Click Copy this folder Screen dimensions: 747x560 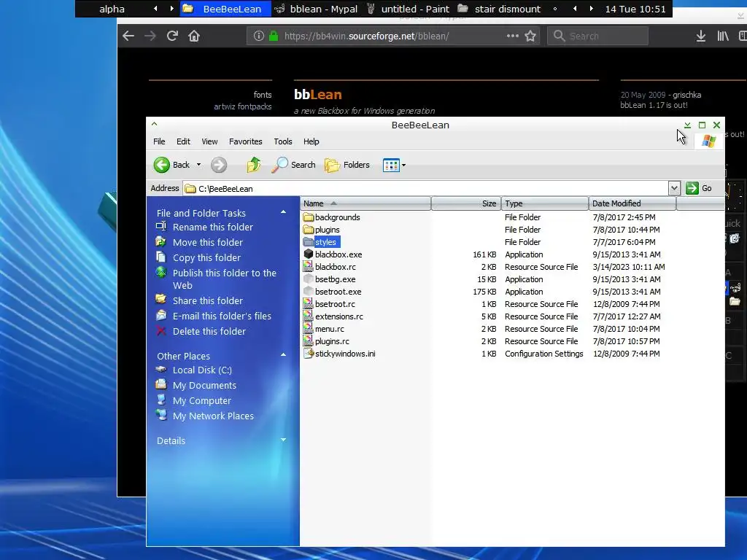coord(206,257)
